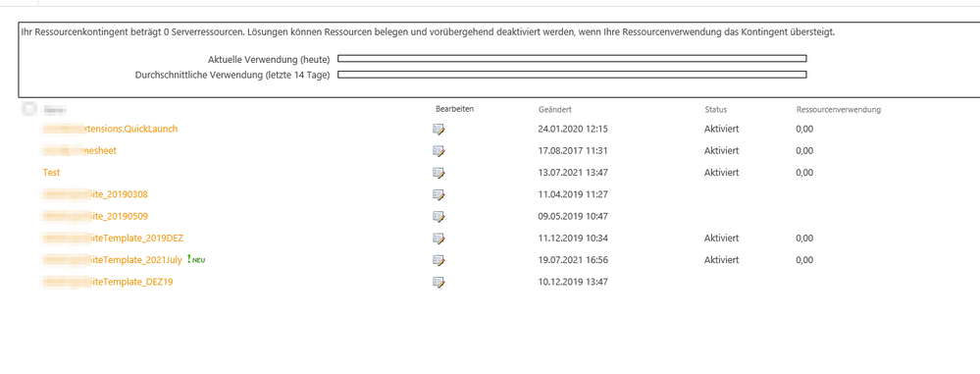The height and width of the screenshot is (374, 980).
Task: Open edit icon for ite_20190308 row
Action: (438, 195)
